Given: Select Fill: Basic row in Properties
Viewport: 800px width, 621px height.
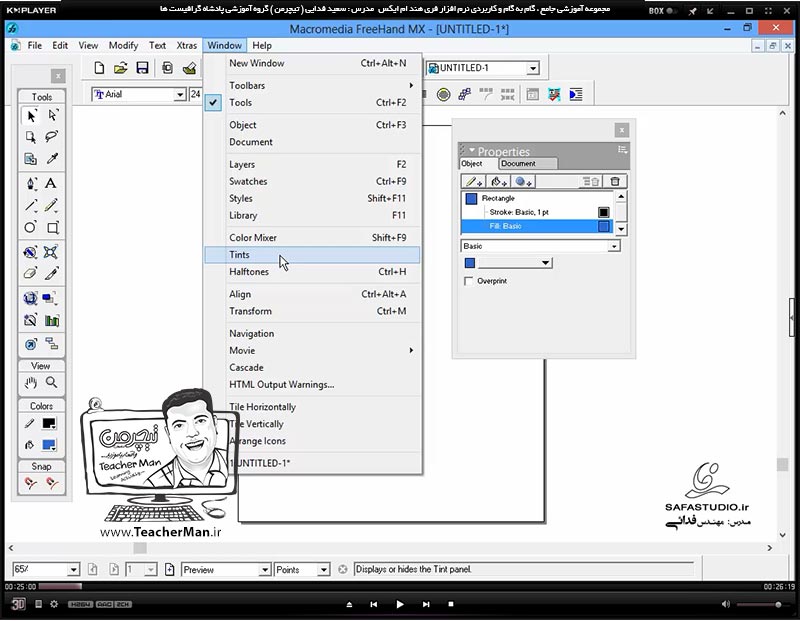Looking at the screenshot, I should (x=536, y=226).
